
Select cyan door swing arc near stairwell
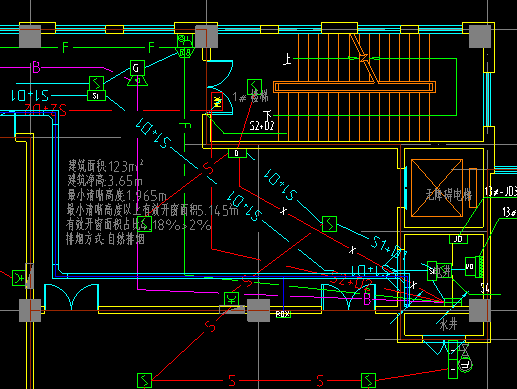[x=221, y=74]
